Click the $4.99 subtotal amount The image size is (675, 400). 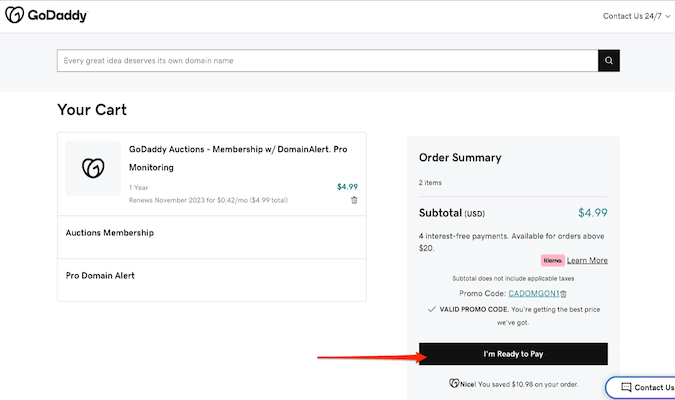click(x=593, y=213)
